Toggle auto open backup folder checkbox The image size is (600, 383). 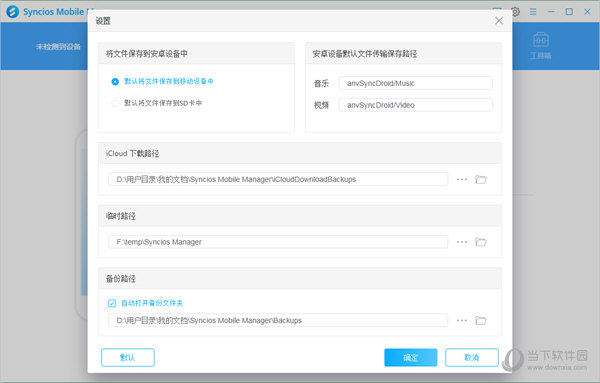tap(112, 303)
